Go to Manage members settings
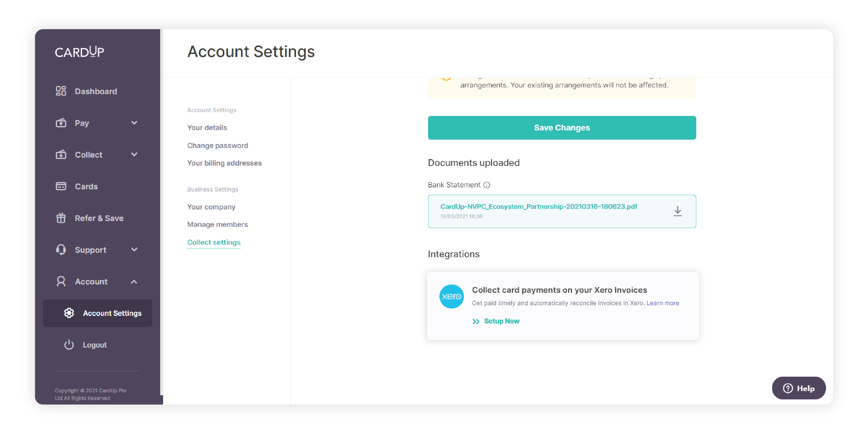 click(x=218, y=224)
